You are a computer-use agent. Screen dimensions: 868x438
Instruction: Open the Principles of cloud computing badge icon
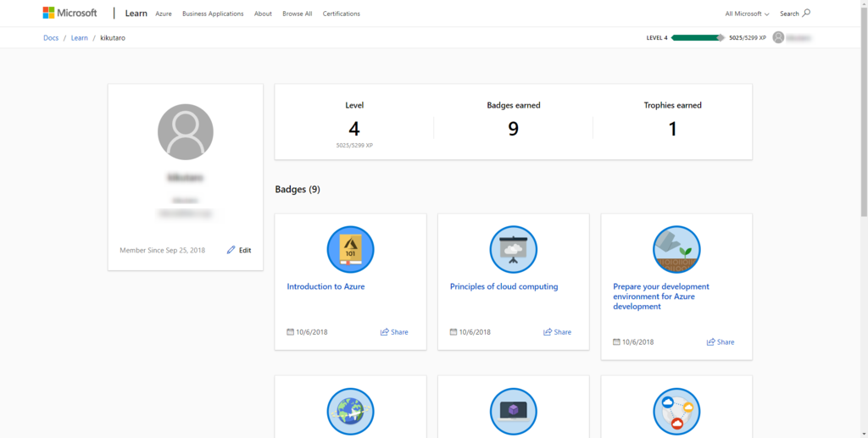pyautogui.click(x=513, y=249)
